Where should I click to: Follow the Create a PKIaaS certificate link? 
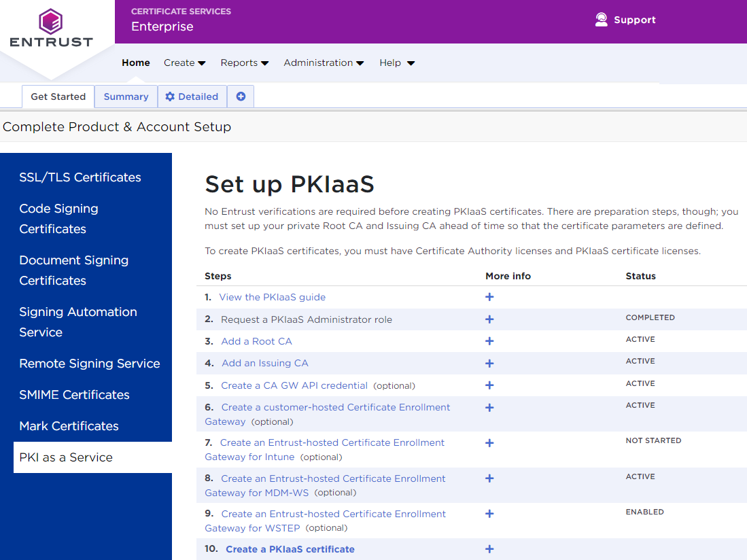(290, 549)
